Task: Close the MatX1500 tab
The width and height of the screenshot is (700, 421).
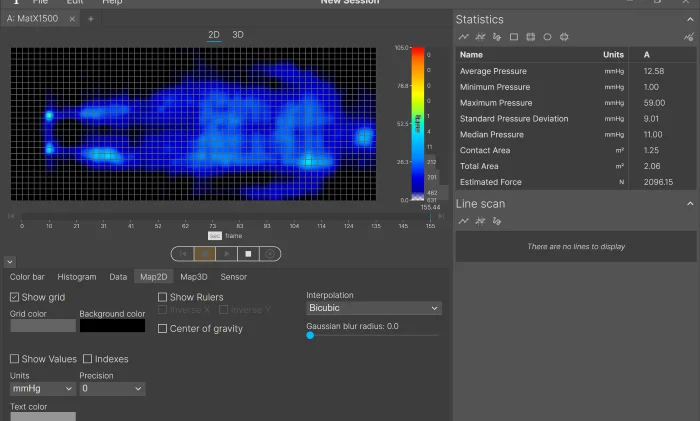Action: (x=73, y=19)
